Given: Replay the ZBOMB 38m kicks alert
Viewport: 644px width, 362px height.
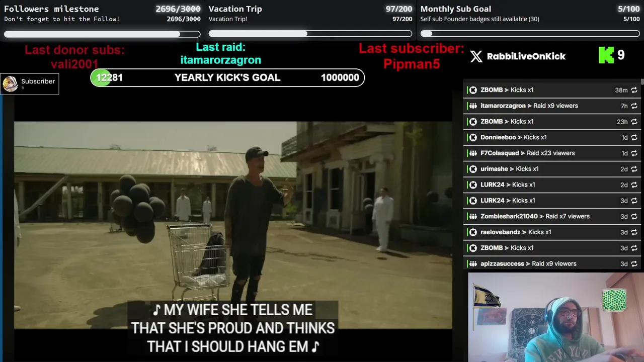Looking at the screenshot, I should click(x=634, y=90).
